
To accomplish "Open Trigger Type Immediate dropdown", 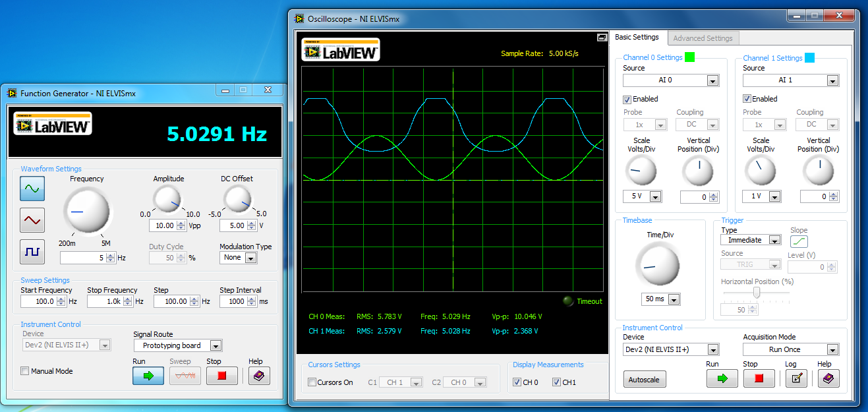I will [x=751, y=241].
